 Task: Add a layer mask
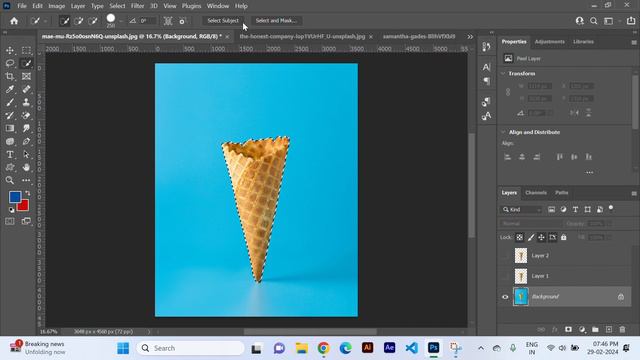coord(568,329)
